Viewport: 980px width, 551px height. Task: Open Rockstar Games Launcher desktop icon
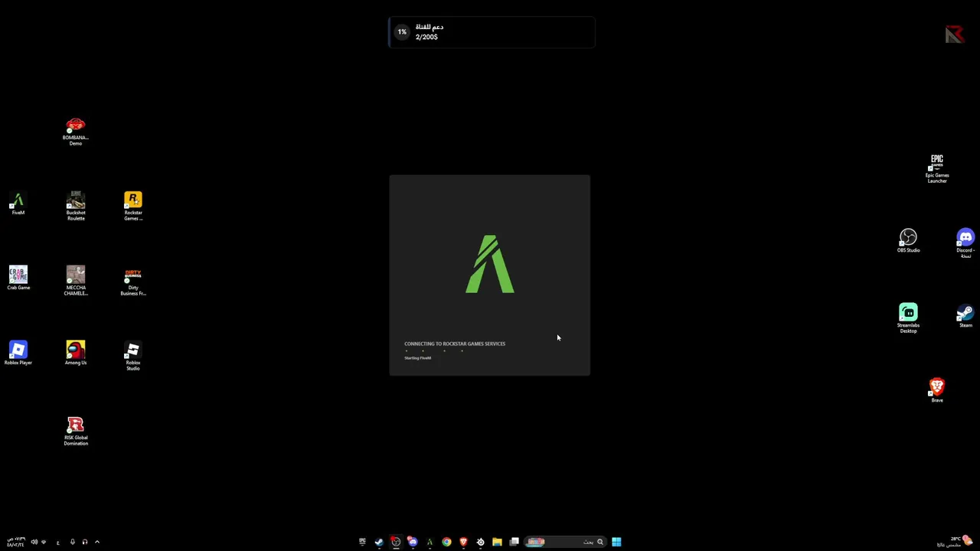pos(133,207)
